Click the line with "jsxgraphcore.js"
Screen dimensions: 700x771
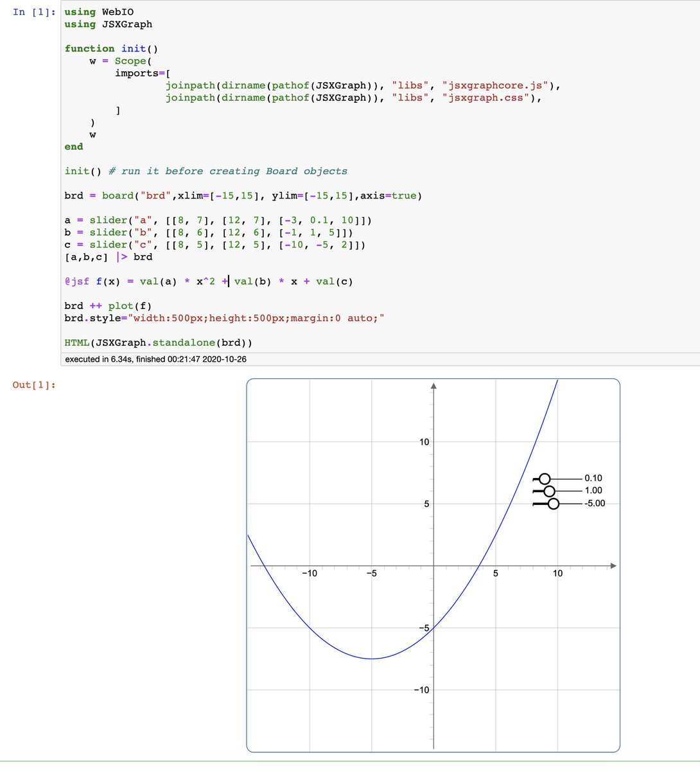pos(363,85)
